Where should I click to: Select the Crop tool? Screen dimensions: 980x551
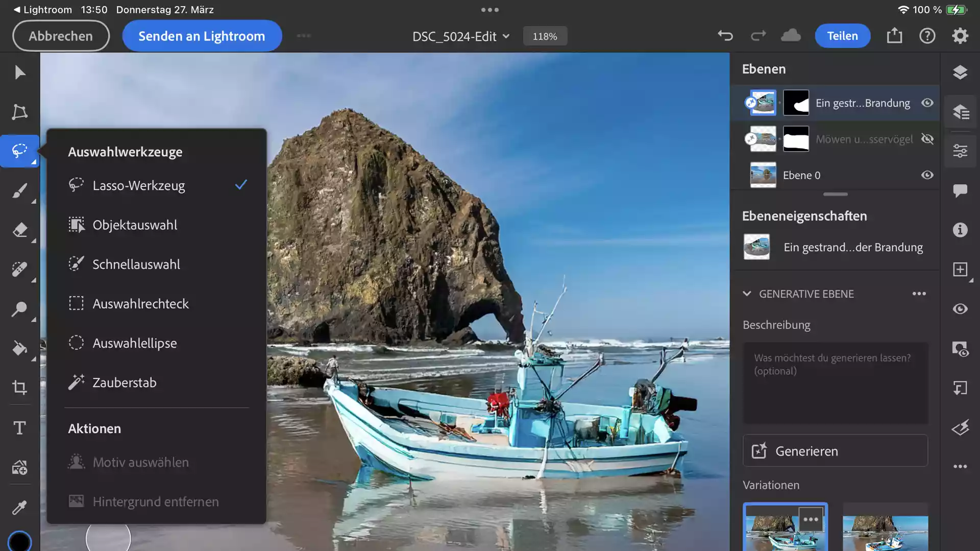tap(19, 388)
